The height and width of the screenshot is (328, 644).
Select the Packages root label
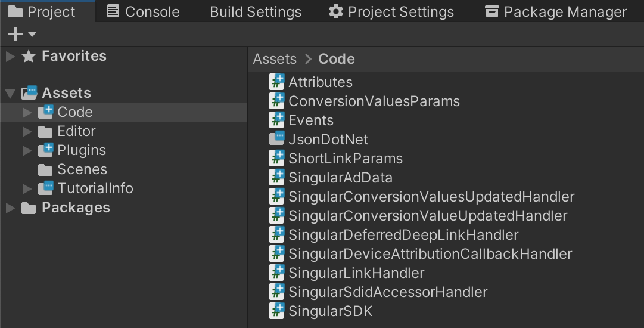(76, 208)
